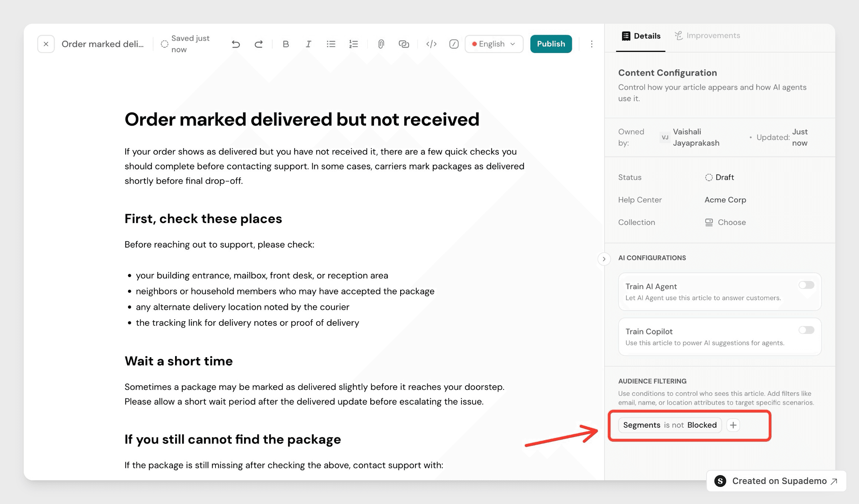Screen dimensions: 859x504
Task: Enable the Train Copilot toggle
Action: (x=806, y=330)
